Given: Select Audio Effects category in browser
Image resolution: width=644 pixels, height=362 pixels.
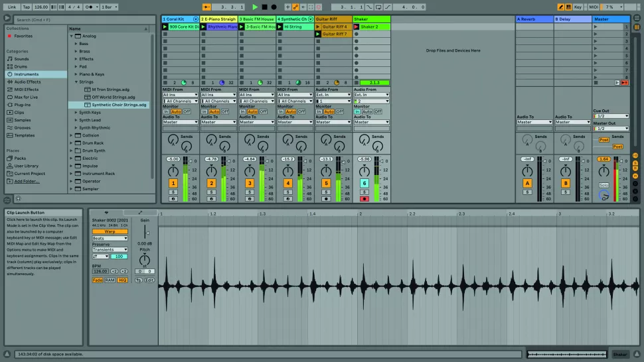Looking at the screenshot, I should point(27,82).
